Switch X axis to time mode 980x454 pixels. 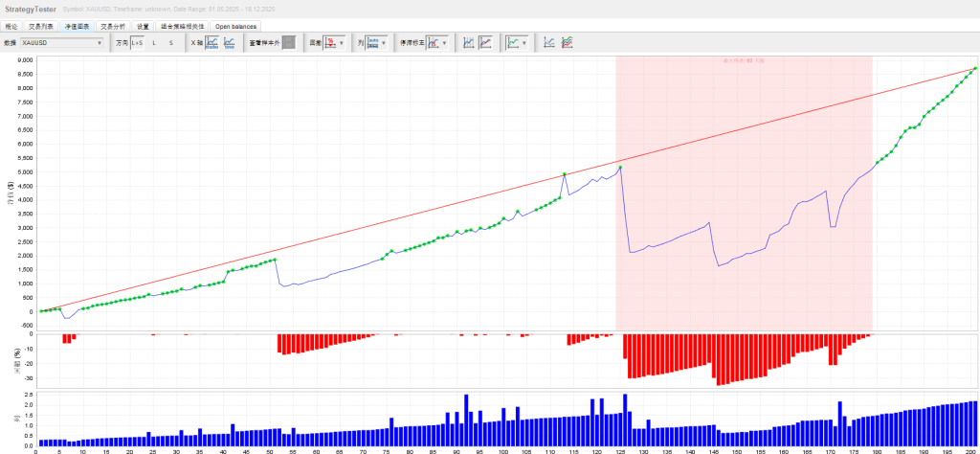pyautogui.click(x=230, y=43)
